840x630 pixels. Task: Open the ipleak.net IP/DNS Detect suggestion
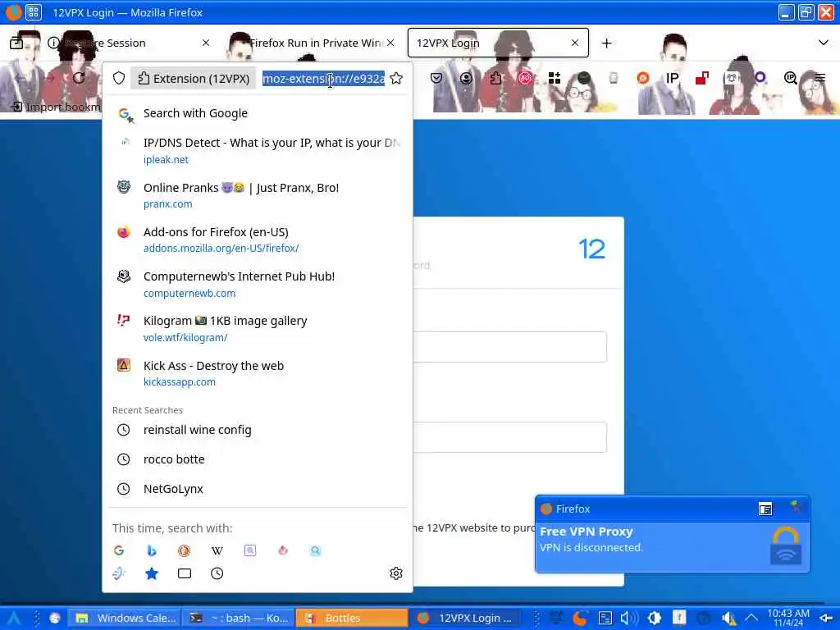257,151
